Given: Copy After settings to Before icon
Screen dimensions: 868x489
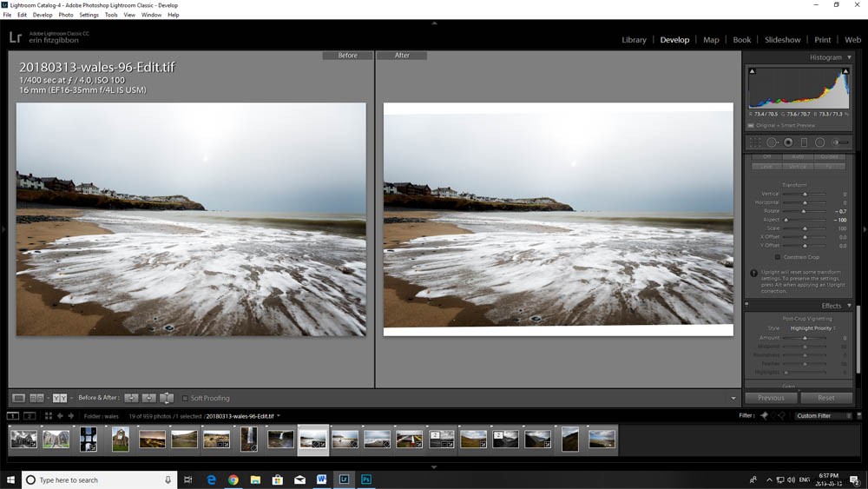Looking at the screenshot, I should click(149, 398).
